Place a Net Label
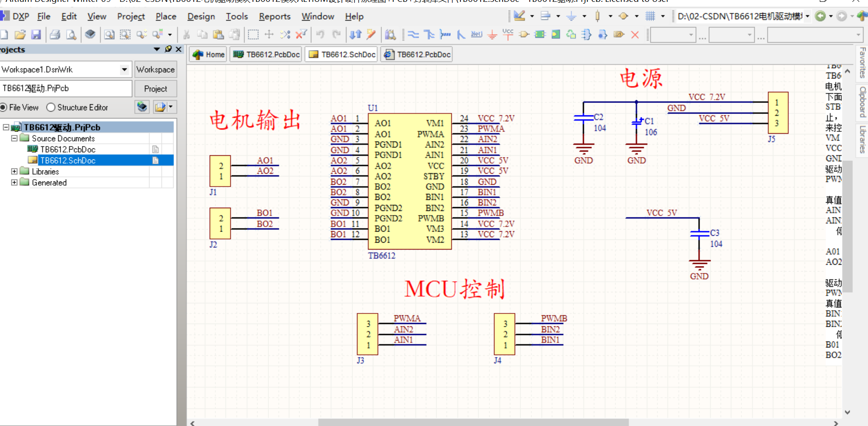868x426 pixels. click(x=476, y=34)
